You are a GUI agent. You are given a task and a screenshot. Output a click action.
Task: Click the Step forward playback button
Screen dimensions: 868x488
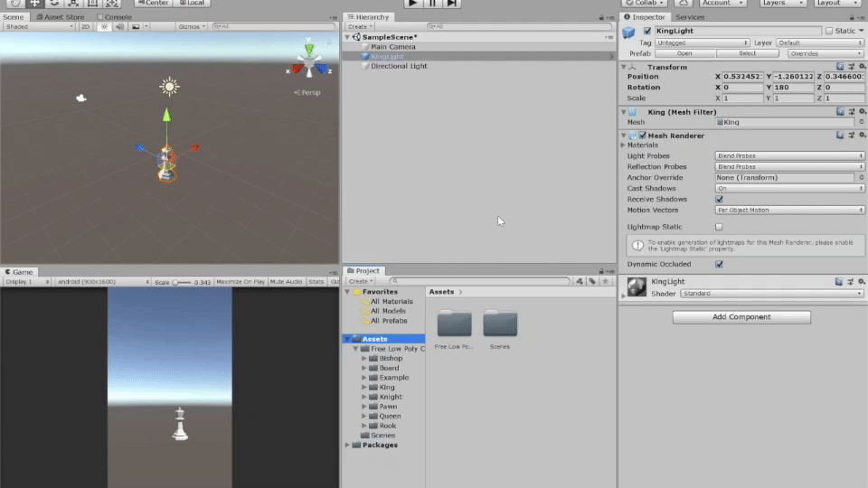(452, 4)
